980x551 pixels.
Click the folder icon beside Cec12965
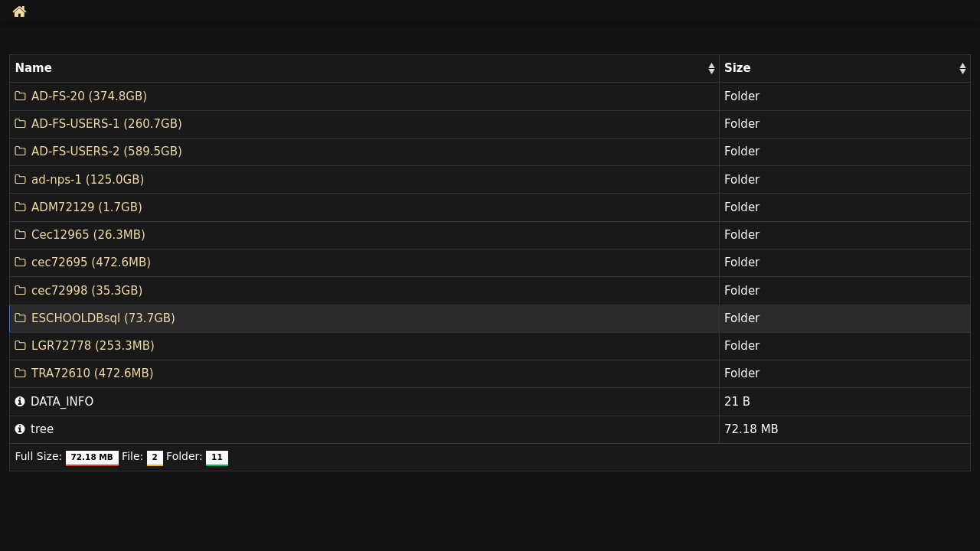[21, 235]
